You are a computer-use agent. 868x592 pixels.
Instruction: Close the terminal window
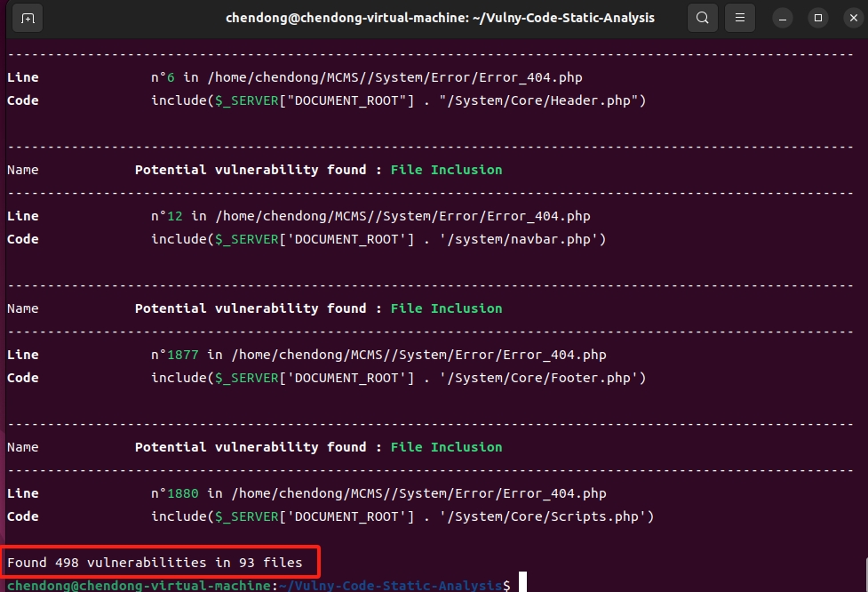(854, 19)
